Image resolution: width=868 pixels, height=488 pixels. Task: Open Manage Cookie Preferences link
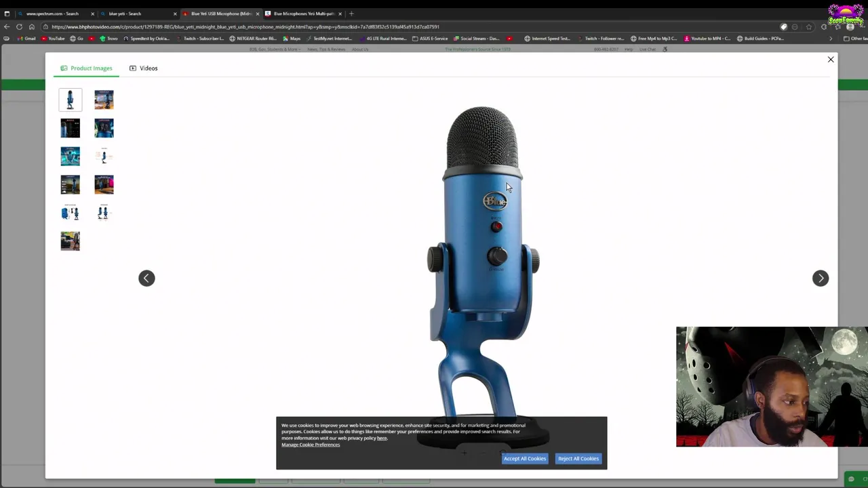coord(311,445)
